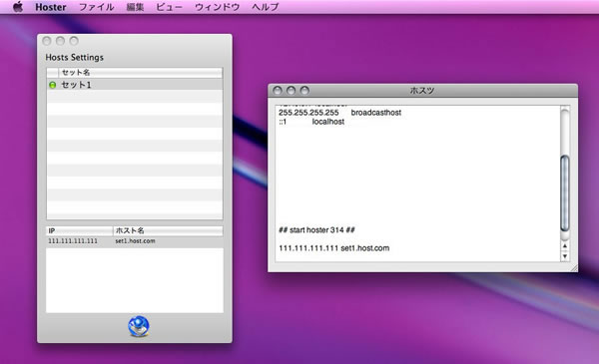Click the '## start hoster 314 ##' line
The height and width of the screenshot is (364, 599).
pyautogui.click(x=316, y=230)
